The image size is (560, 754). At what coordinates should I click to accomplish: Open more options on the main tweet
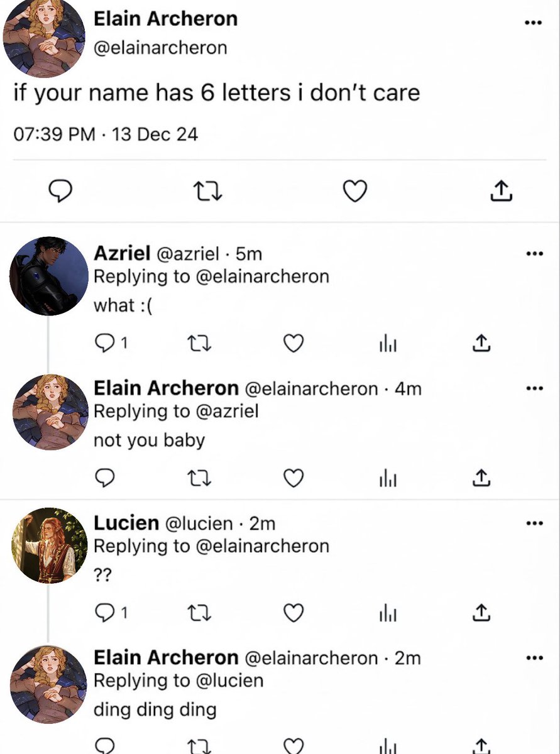click(532, 23)
